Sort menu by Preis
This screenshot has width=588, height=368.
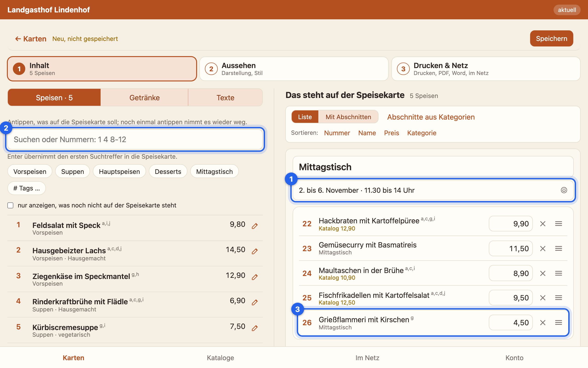pyautogui.click(x=391, y=133)
